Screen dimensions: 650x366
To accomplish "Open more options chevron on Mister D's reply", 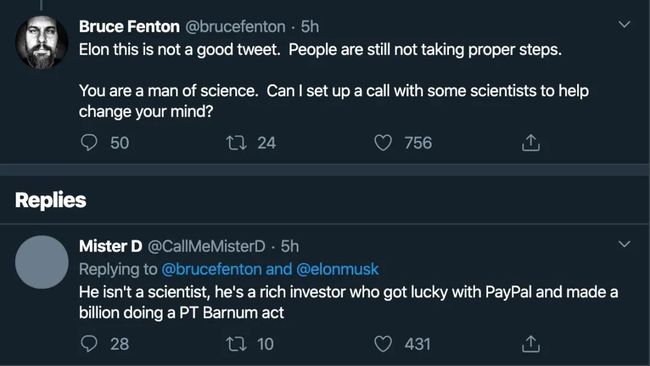I will pos(624,244).
